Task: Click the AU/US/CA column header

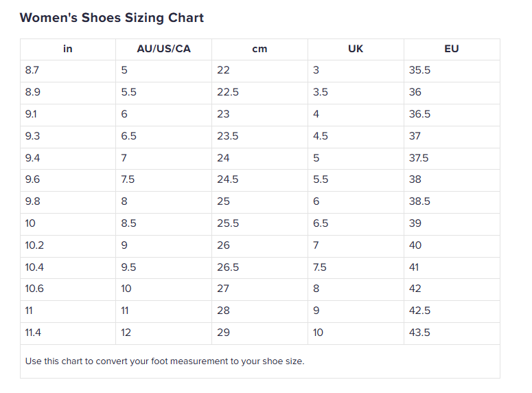Action: (x=163, y=49)
